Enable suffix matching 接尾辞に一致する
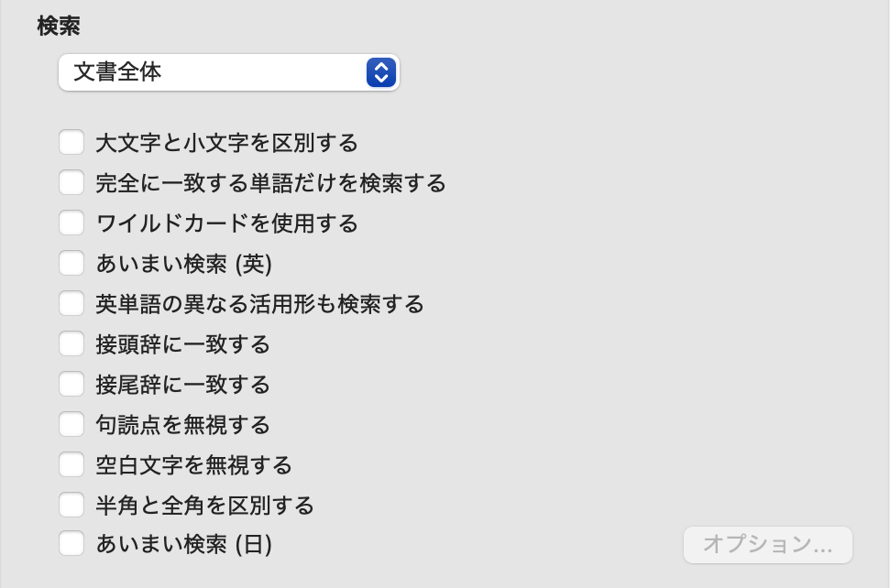890x588 pixels. tap(71, 384)
